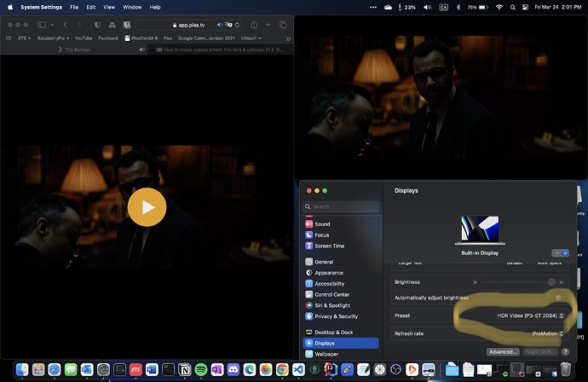Go forward in Safari history
The image size is (588, 382).
[78, 25]
